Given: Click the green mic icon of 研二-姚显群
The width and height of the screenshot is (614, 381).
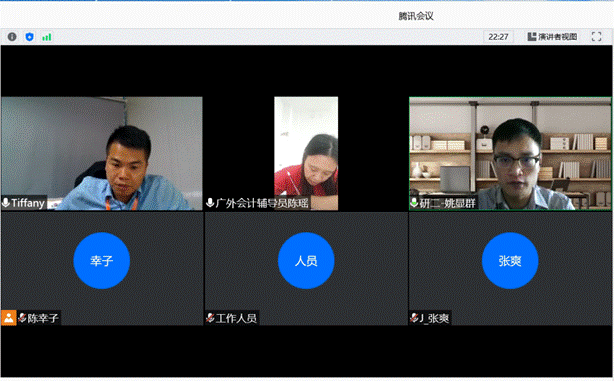Looking at the screenshot, I should pyautogui.click(x=414, y=203).
